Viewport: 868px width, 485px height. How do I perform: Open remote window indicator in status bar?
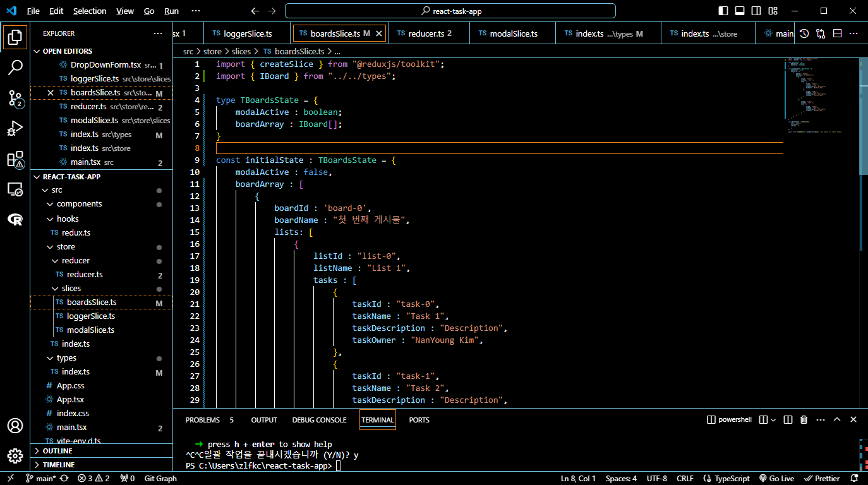[x=11, y=479]
